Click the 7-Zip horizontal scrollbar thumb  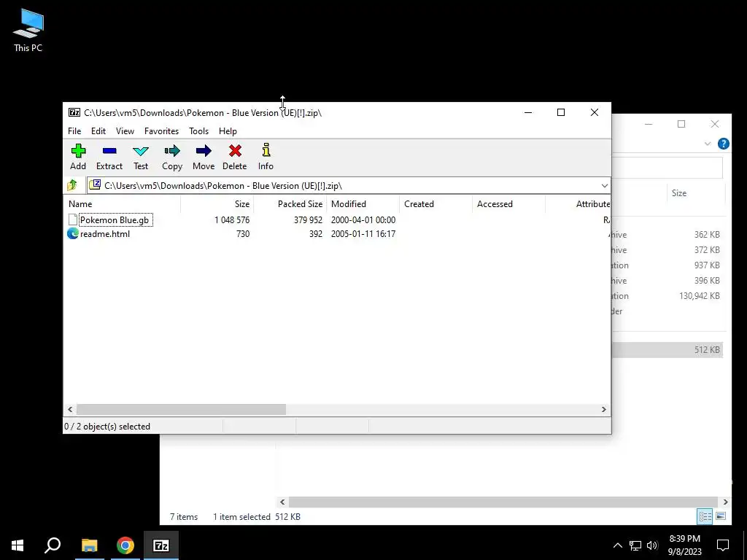coord(181,409)
